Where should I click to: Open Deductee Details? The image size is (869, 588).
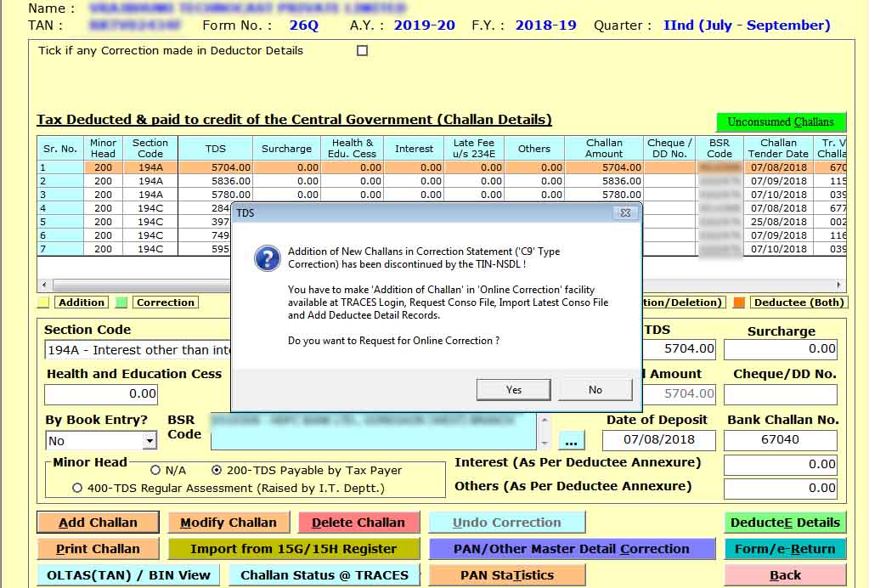point(785,523)
